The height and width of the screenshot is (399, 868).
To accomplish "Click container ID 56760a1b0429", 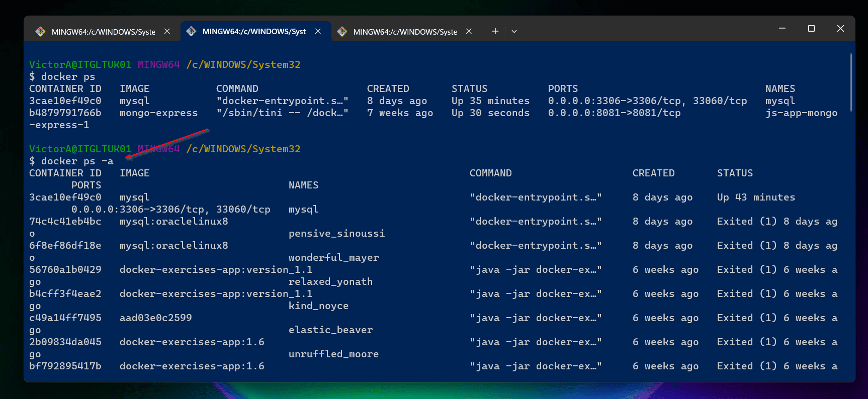I will [65, 270].
